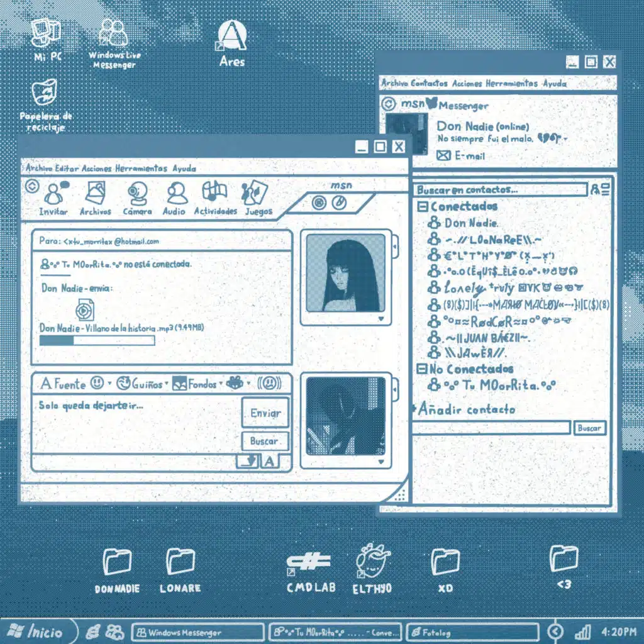Open the LONARE desktop folder
Screen dimensions: 644x644
coord(180,561)
